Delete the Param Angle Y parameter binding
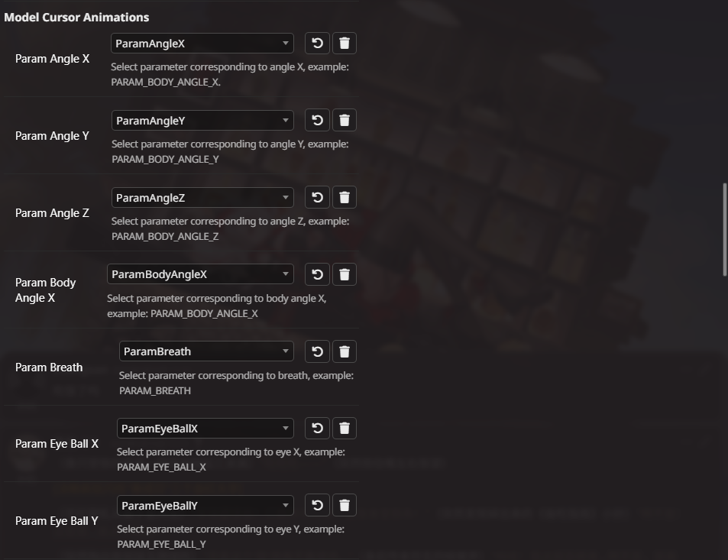This screenshot has height=560, width=728. tap(345, 120)
